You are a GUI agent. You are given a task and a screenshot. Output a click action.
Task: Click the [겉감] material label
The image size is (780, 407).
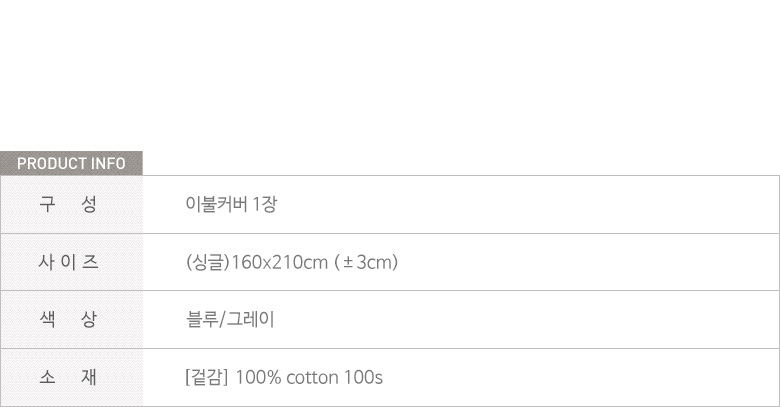207,378
